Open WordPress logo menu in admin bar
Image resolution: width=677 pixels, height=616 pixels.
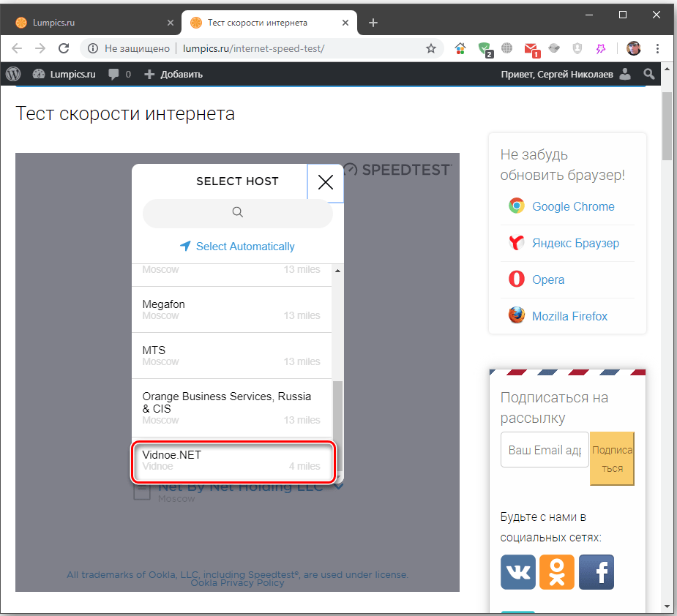14,74
